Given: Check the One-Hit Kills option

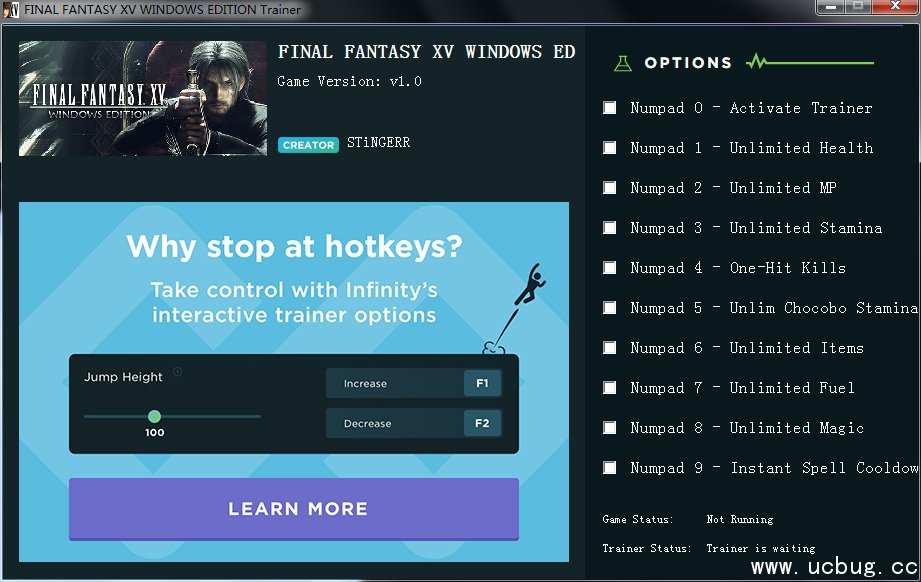Looking at the screenshot, I should pyautogui.click(x=610, y=268).
